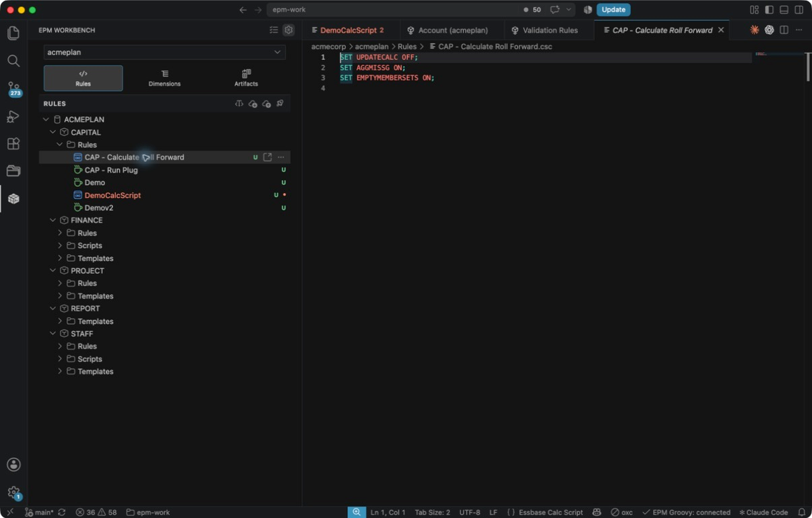The image size is (812, 518).
Task: Select the Rules section button
Action: point(84,78)
